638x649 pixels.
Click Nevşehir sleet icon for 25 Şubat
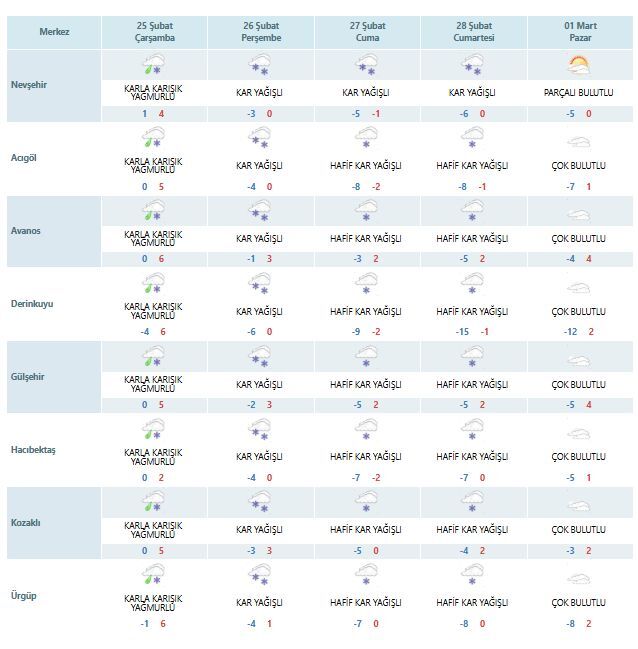pyautogui.click(x=153, y=66)
